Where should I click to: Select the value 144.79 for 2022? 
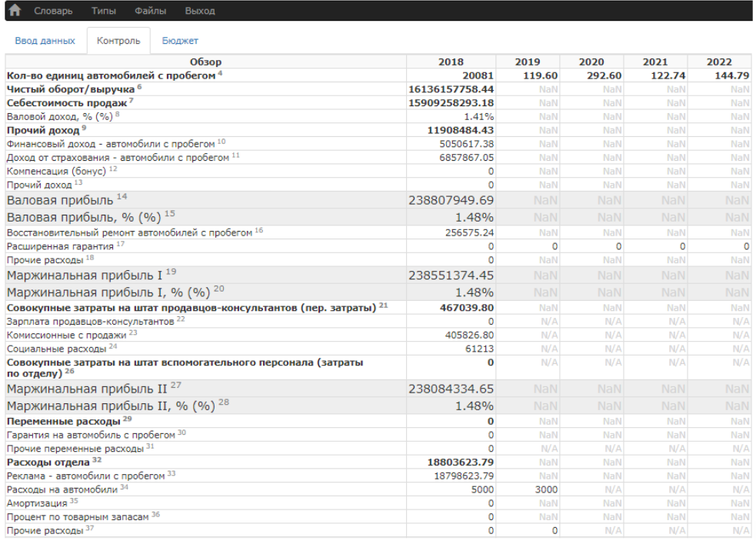point(732,75)
